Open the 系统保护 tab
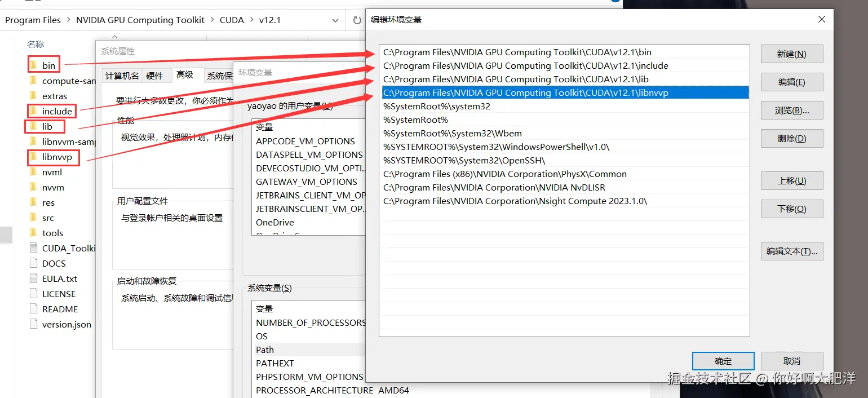The width and height of the screenshot is (868, 398). pos(220,75)
